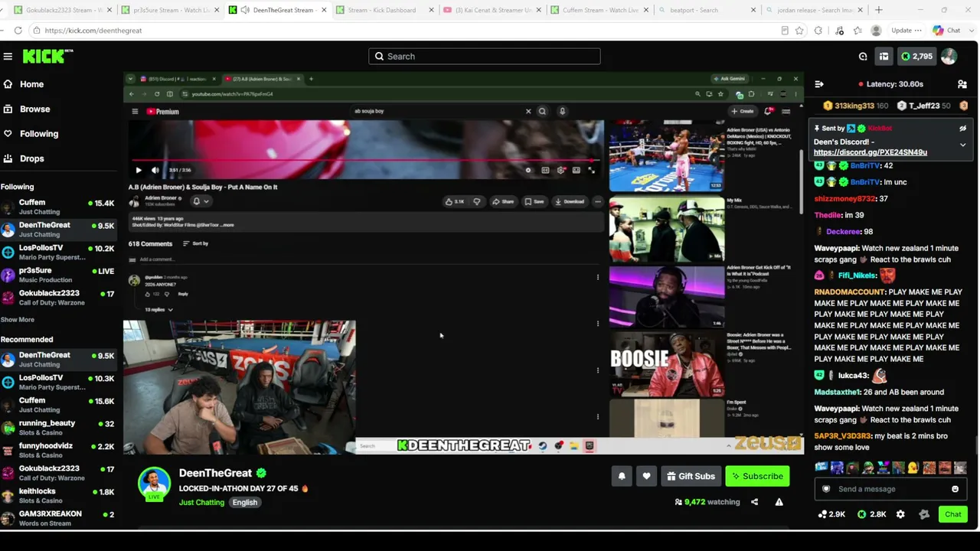The height and width of the screenshot is (551, 980).
Task: Open running_beauty in Recommended list
Action: point(58,427)
